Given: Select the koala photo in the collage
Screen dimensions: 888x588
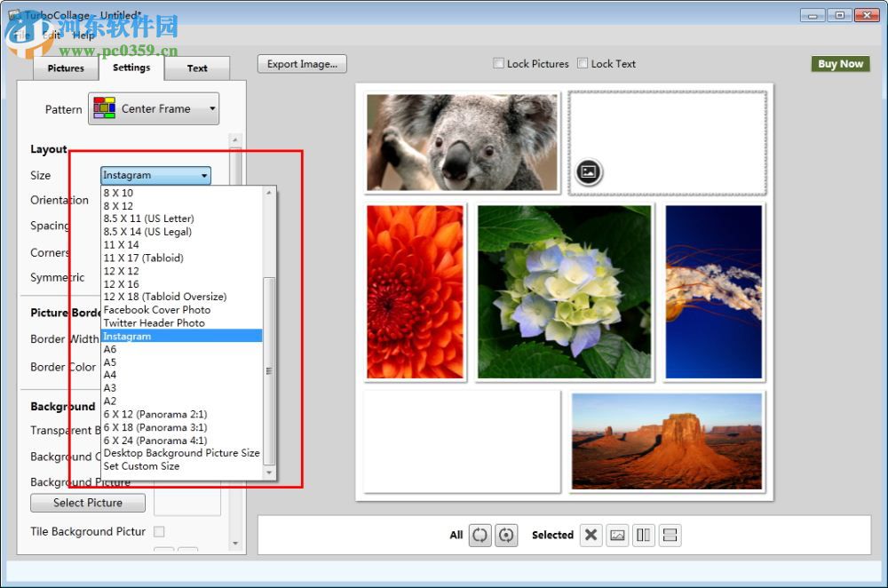Looking at the screenshot, I should (462, 142).
